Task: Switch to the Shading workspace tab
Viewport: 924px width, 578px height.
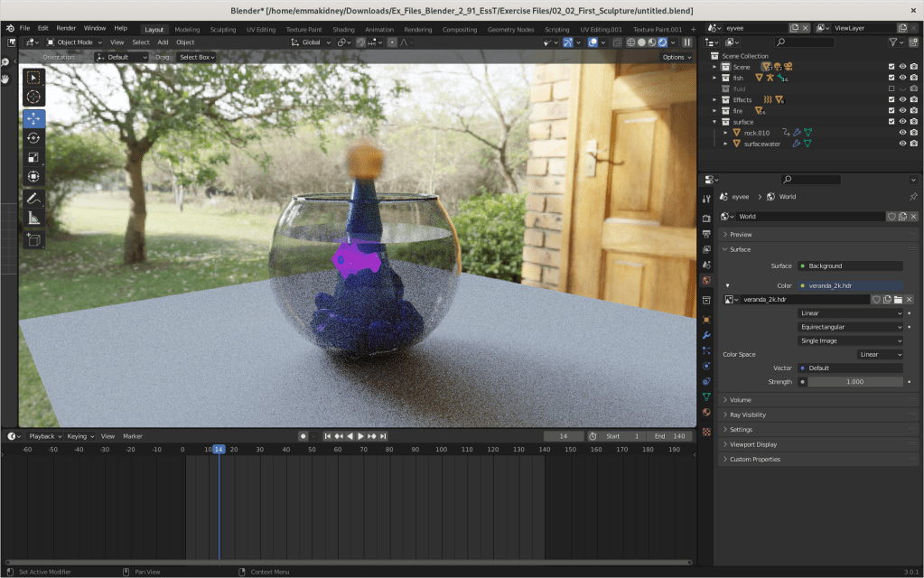Action: (x=343, y=28)
